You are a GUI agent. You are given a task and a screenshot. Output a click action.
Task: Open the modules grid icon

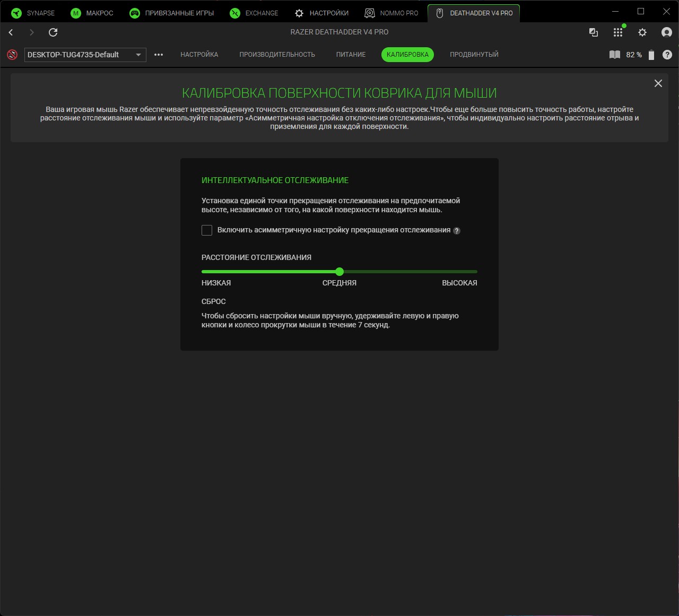coord(618,32)
